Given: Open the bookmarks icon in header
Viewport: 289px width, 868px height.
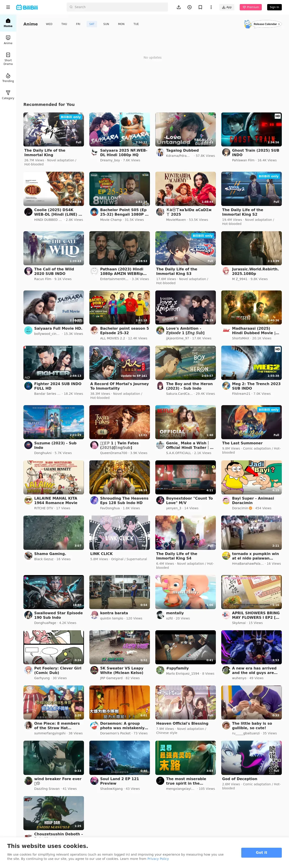Looking at the screenshot, I should coord(200,7).
